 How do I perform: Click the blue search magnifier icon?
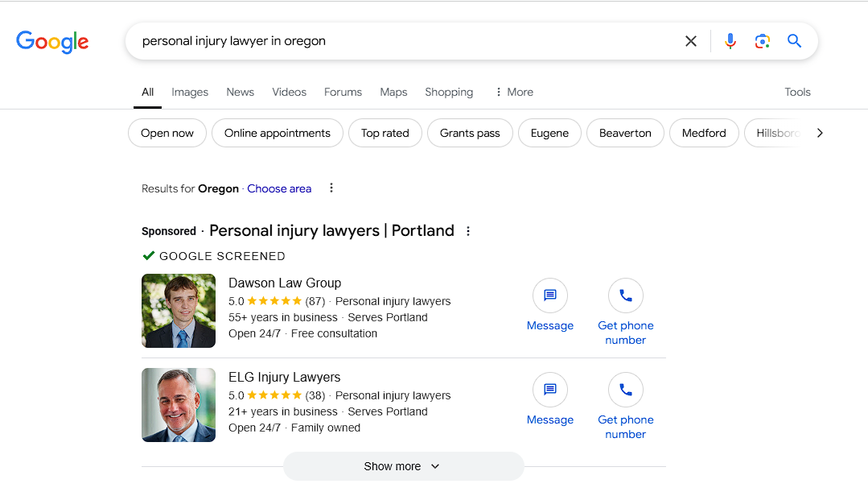(x=794, y=40)
